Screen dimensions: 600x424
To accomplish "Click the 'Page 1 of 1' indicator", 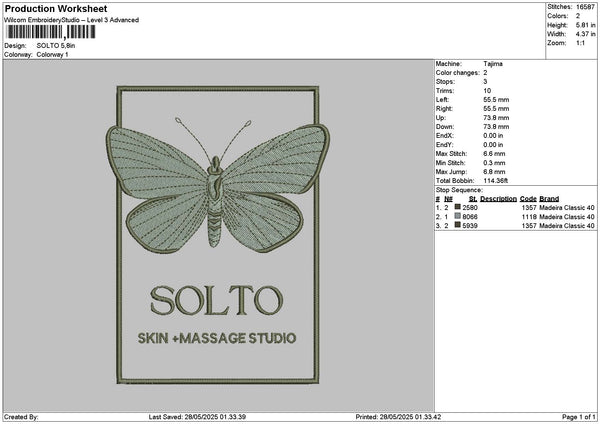I will coord(579,417).
